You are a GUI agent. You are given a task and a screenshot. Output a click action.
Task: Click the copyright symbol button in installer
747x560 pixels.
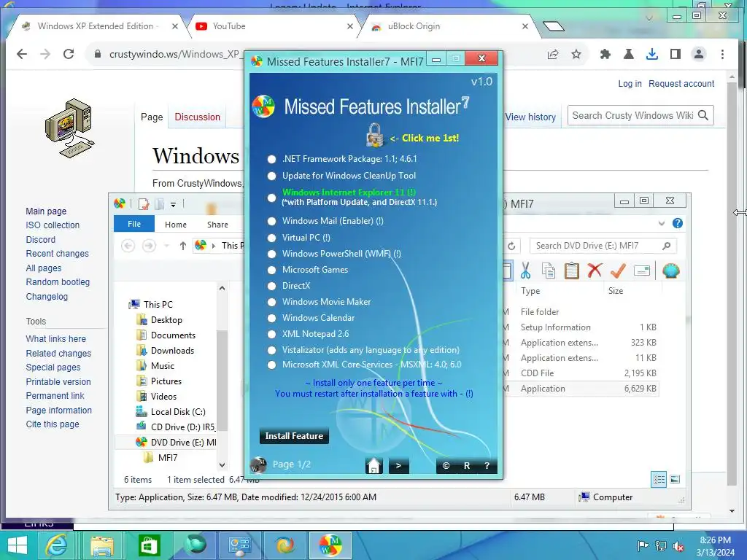click(446, 466)
